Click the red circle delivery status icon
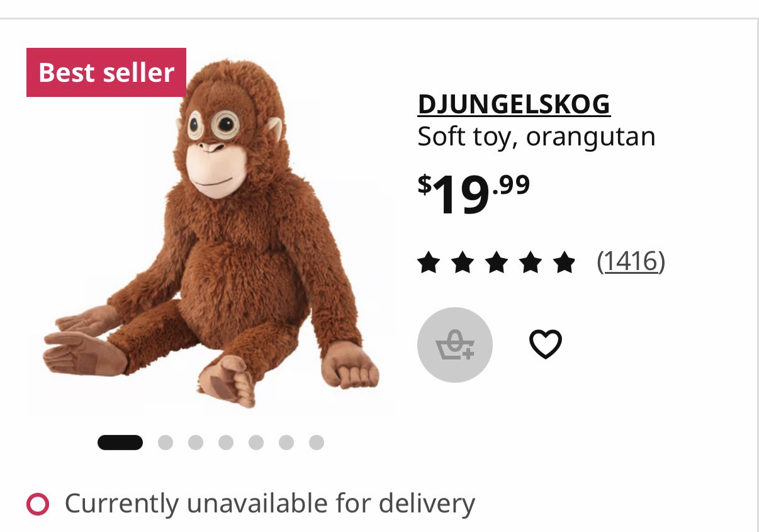This screenshot has width=759, height=532. [38, 504]
